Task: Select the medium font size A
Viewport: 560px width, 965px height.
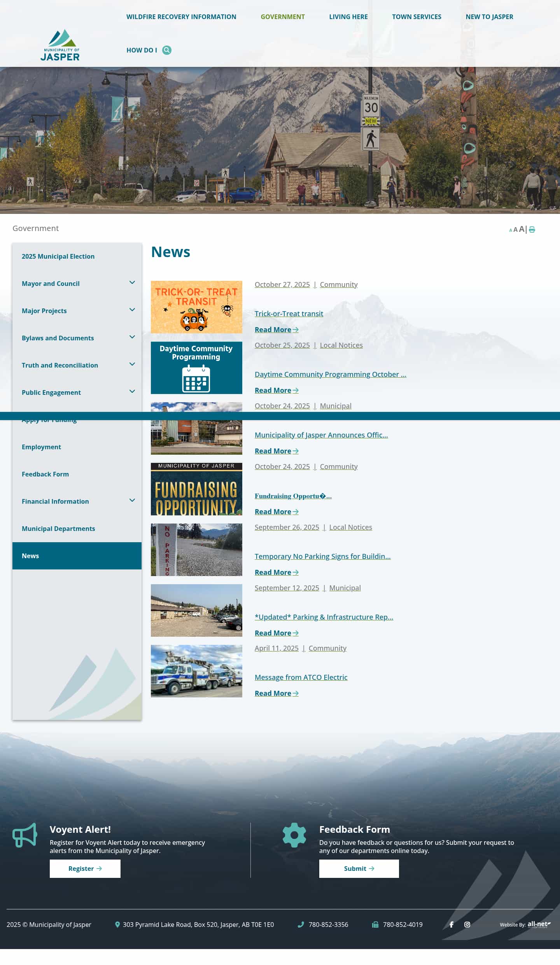Action: (x=515, y=229)
